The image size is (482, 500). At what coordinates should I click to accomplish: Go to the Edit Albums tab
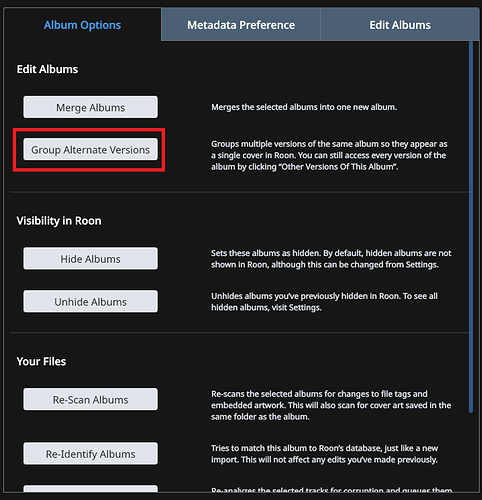400,25
